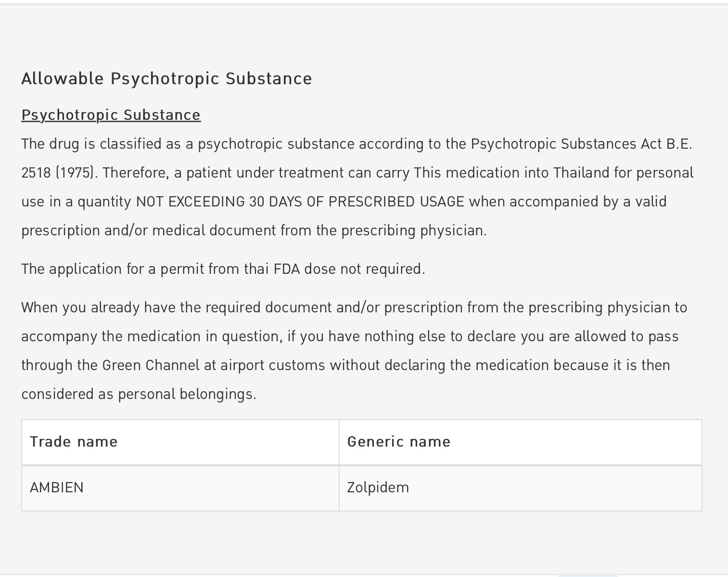Click the 2518 (1975) year reference
The height and width of the screenshot is (577, 728).
59,173
